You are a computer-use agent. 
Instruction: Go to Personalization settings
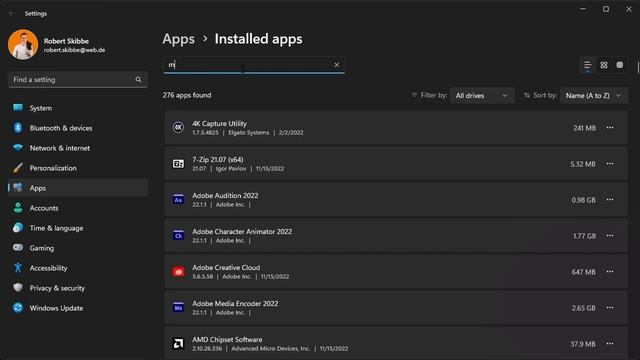click(78, 168)
